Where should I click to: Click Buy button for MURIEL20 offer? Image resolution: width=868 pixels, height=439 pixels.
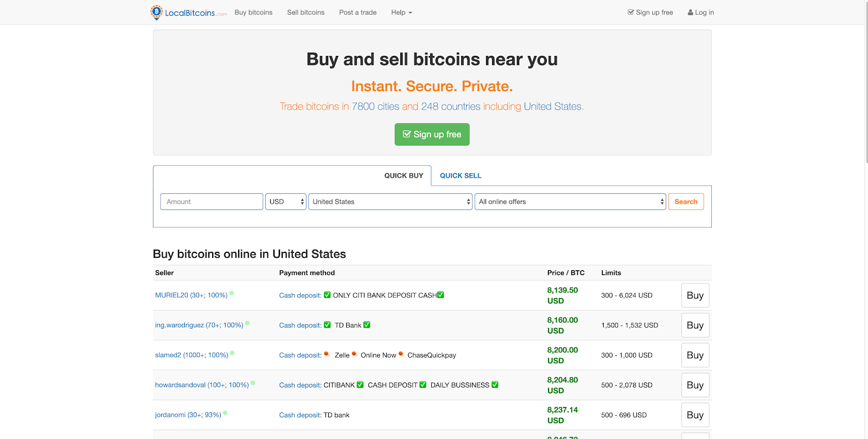695,295
